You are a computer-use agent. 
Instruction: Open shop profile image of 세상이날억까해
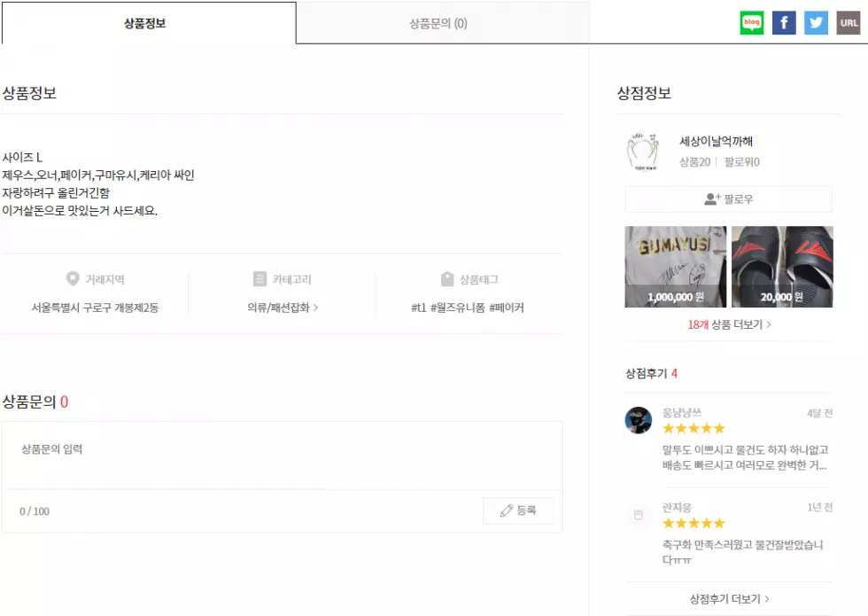(643, 152)
